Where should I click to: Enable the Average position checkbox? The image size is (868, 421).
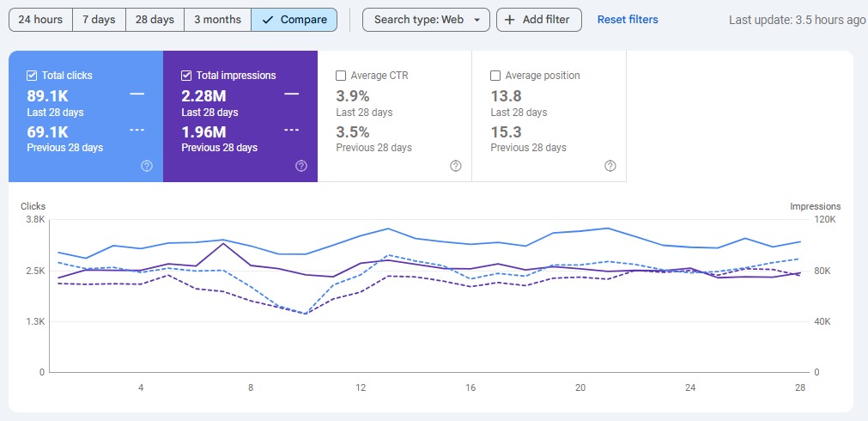495,76
